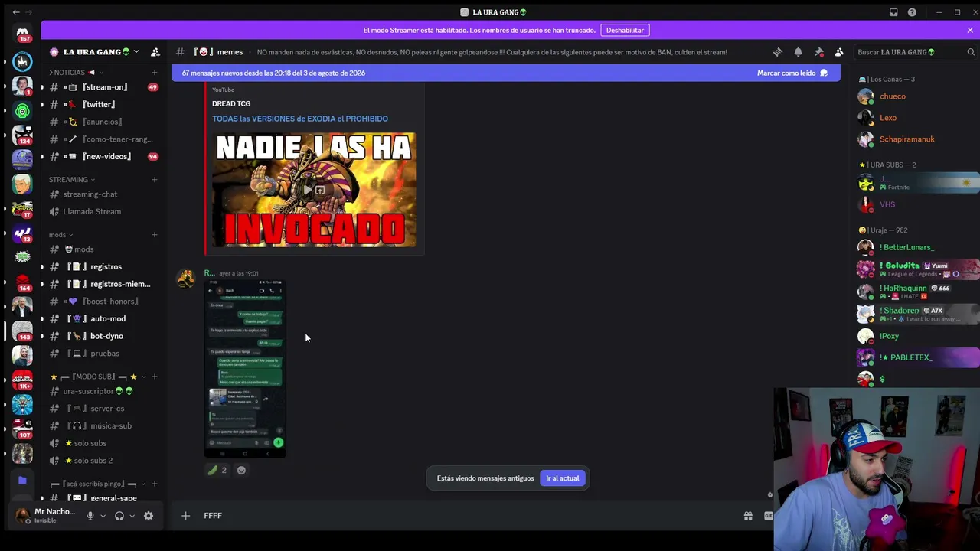Open DREAD TCG channel link
The height and width of the screenshot is (551, 980).
[x=231, y=103]
